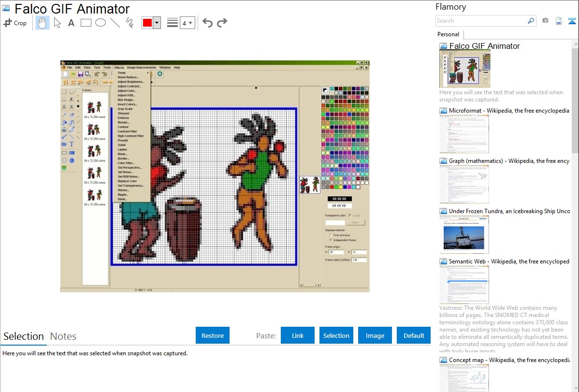Click the Paste Selection button
Screen dimensions: 579x392
pyautogui.click(x=336, y=335)
